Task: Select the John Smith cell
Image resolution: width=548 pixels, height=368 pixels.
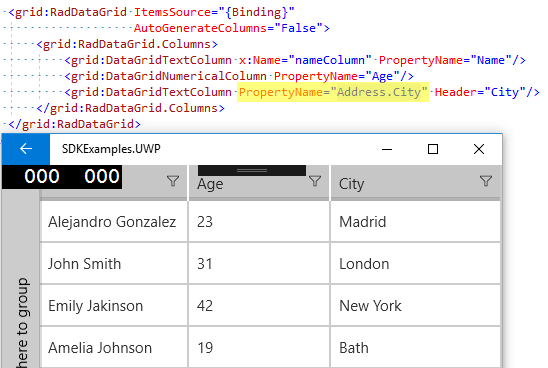Action: (x=114, y=264)
